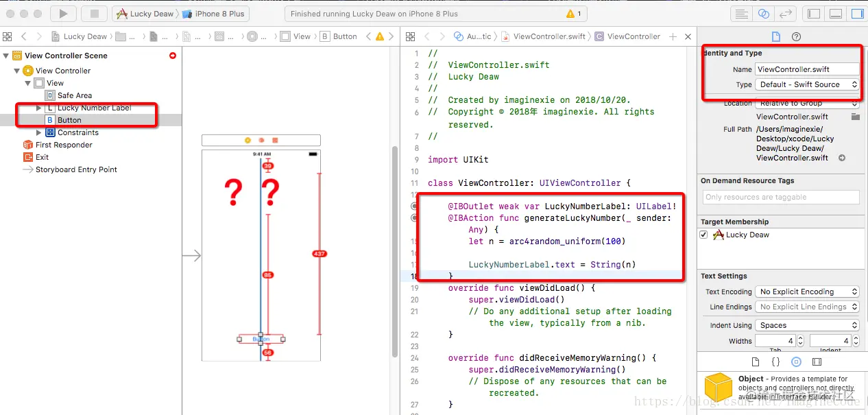868x415 pixels.
Task: Click the storyboard jump bar warning triangle
Action: 381,36
